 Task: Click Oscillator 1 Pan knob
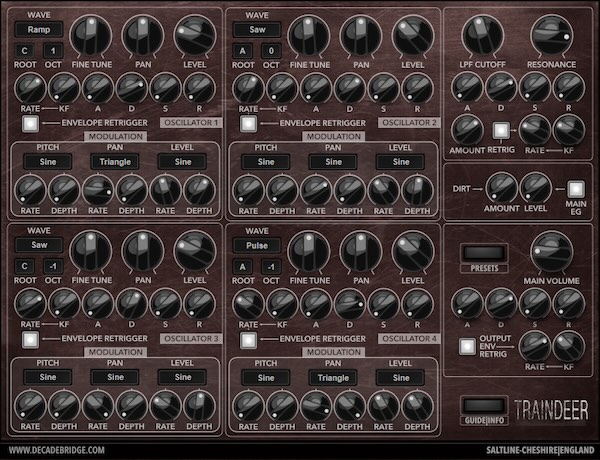pyautogui.click(x=143, y=36)
